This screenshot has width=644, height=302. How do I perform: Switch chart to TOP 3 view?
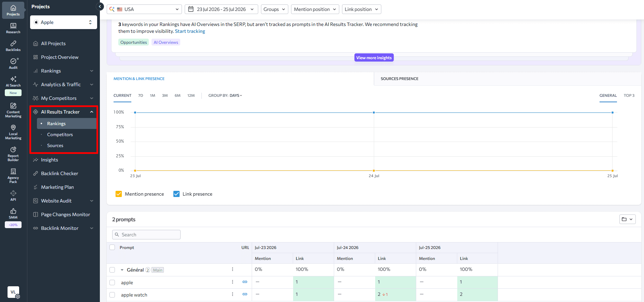629,95
